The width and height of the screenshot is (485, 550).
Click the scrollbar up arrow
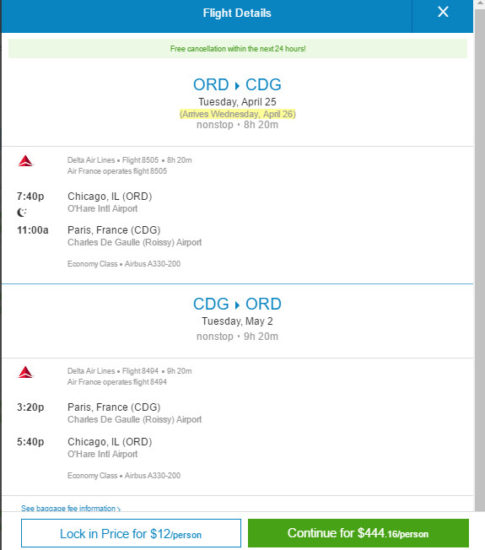480,3
